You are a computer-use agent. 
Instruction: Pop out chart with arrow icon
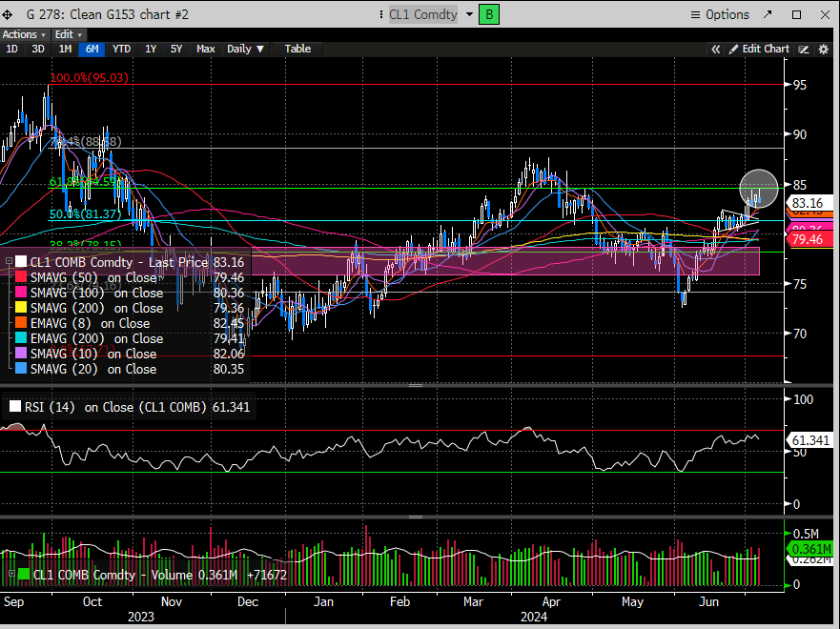pos(768,14)
